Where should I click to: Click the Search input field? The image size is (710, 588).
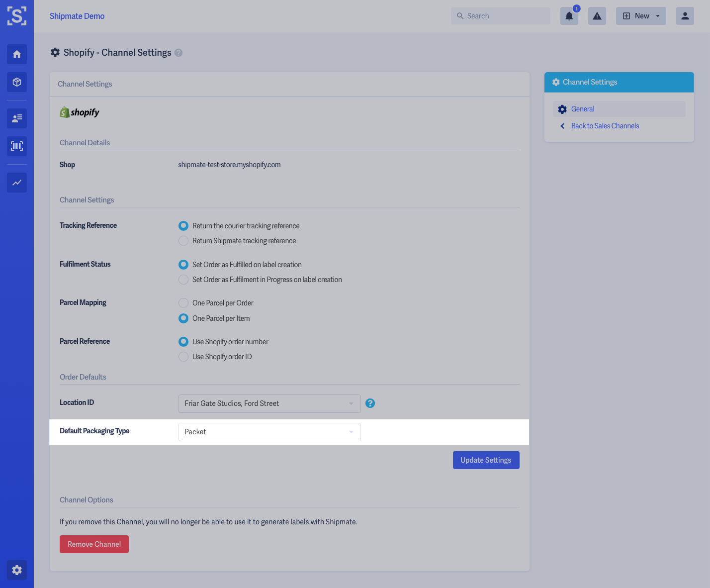coord(501,16)
